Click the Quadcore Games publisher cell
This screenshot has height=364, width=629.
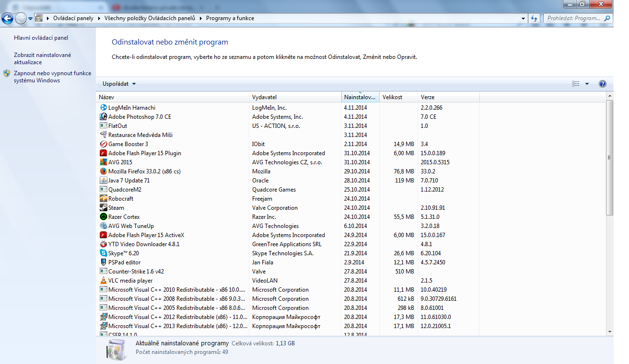click(274, 190)
